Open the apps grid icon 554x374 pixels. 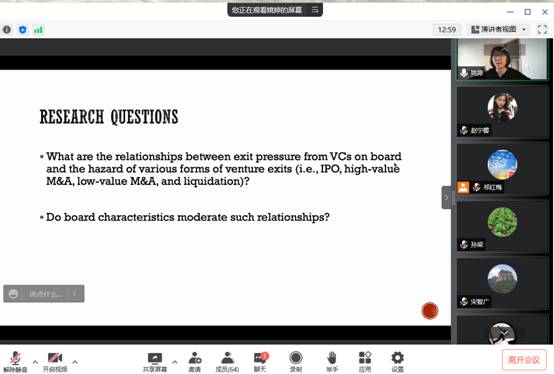tap(365, 362)
